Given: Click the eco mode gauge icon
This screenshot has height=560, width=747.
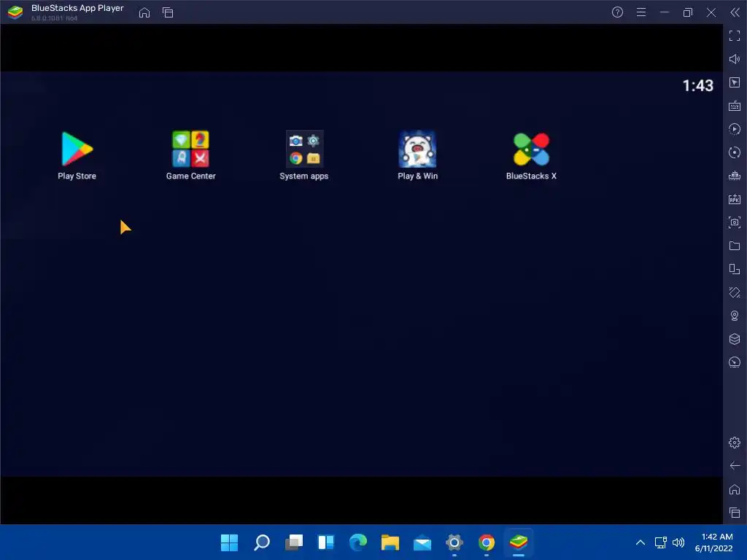Looking at the screenshot, I should [735, 362].
